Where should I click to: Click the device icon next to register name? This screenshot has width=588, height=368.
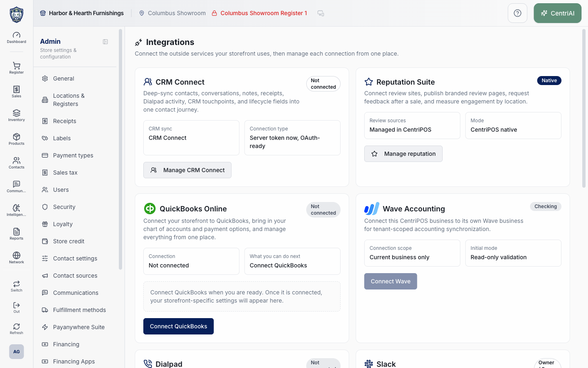(x=321, y=13)
